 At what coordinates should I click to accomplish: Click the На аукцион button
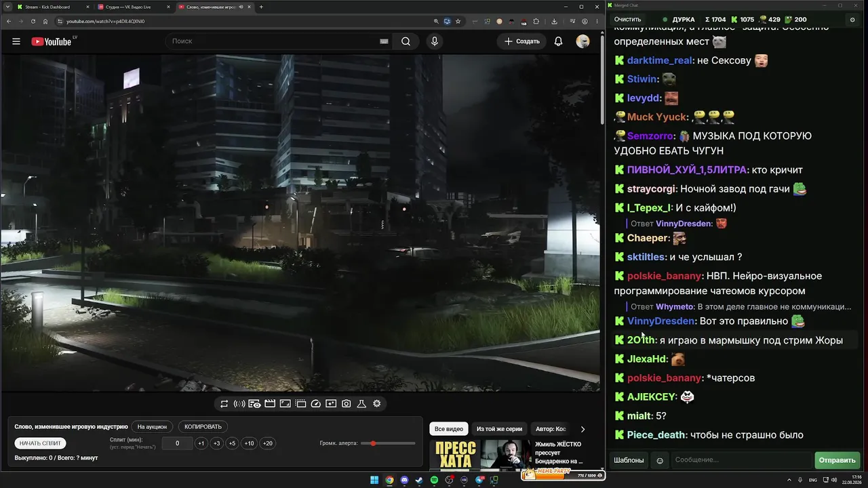pos(152,427)
